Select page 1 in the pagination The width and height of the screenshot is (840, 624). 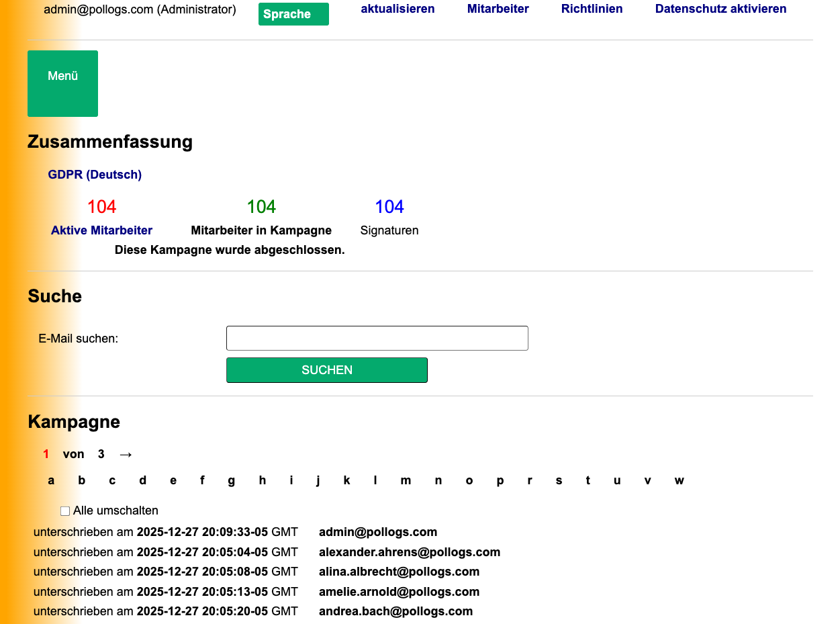(x=46, y=454)
